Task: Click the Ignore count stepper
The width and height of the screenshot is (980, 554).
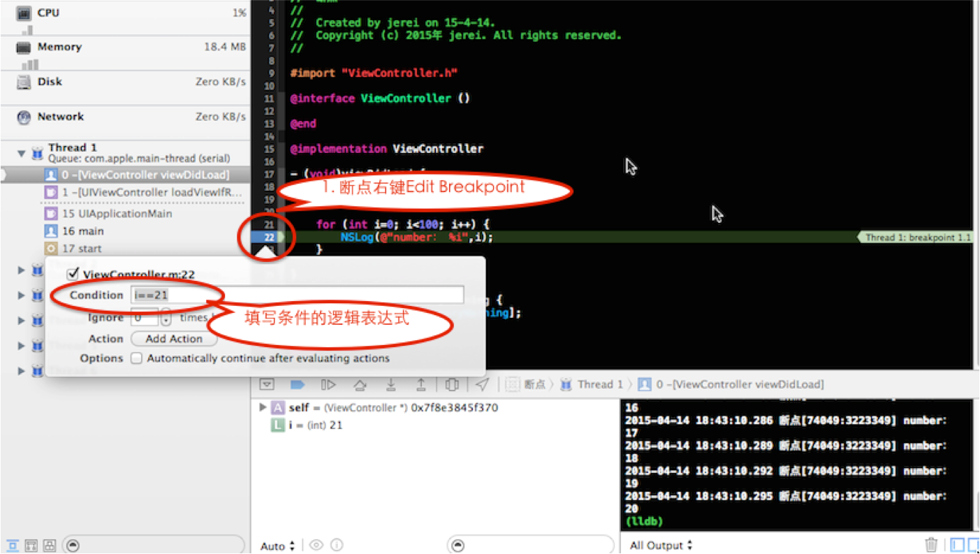Action: [166, 318]
